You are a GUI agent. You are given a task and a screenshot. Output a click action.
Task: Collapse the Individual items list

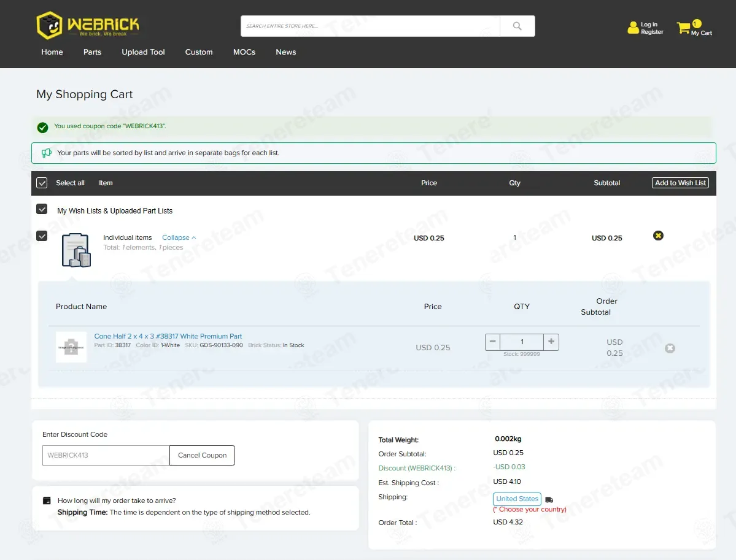(x=179, y=237)
